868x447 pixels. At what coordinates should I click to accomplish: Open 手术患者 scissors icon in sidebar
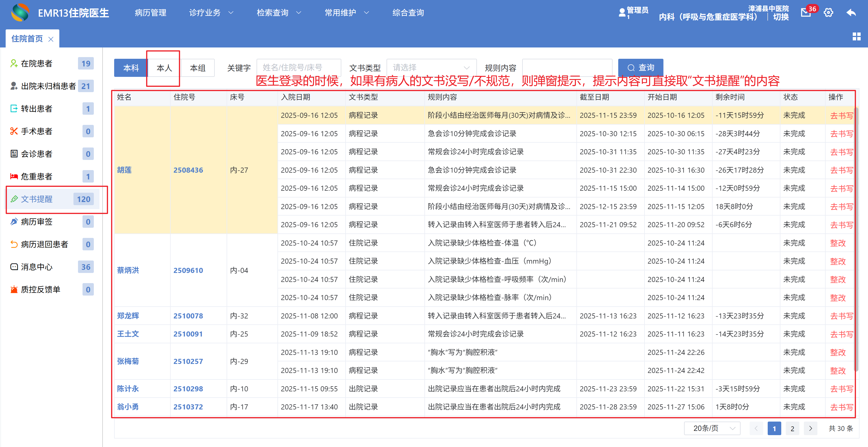click(14, 131)
